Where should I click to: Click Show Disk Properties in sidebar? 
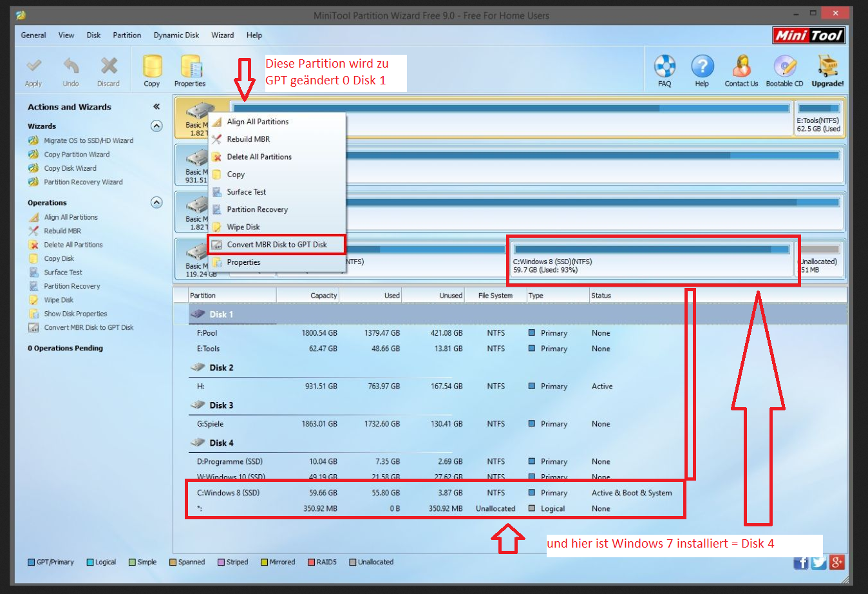(75, 314)
